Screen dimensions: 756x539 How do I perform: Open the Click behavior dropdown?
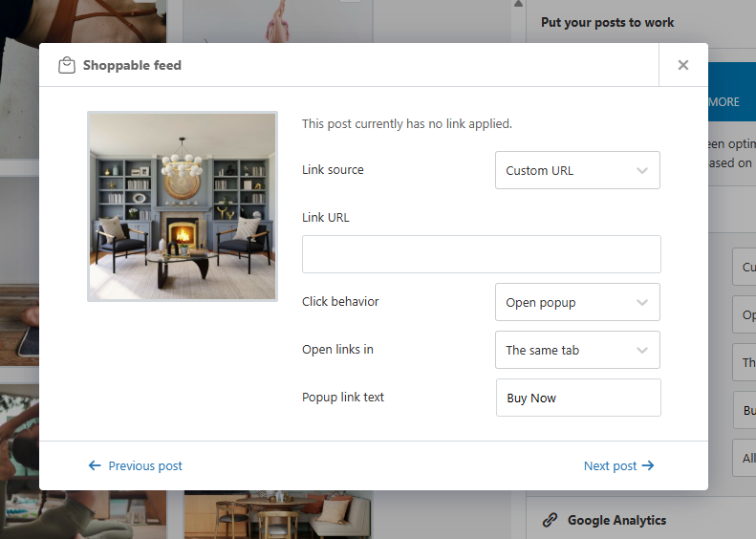coord(577,302)
